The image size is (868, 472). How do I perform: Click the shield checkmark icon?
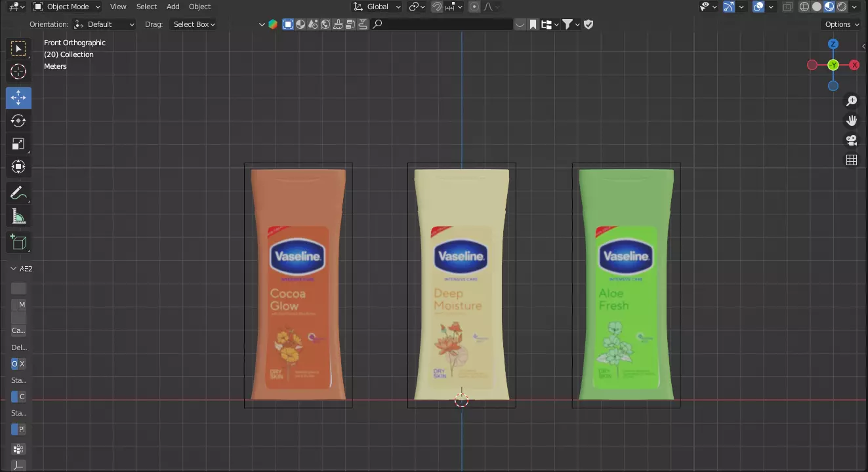589,24
